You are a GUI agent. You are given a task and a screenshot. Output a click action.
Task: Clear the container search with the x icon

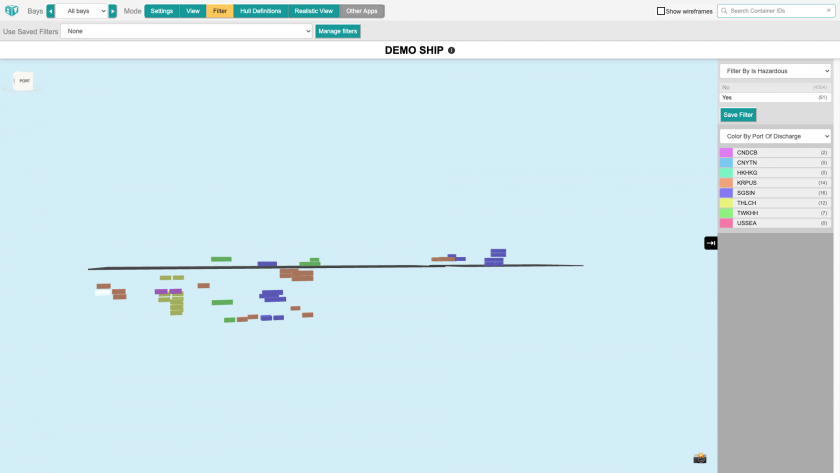829,11
